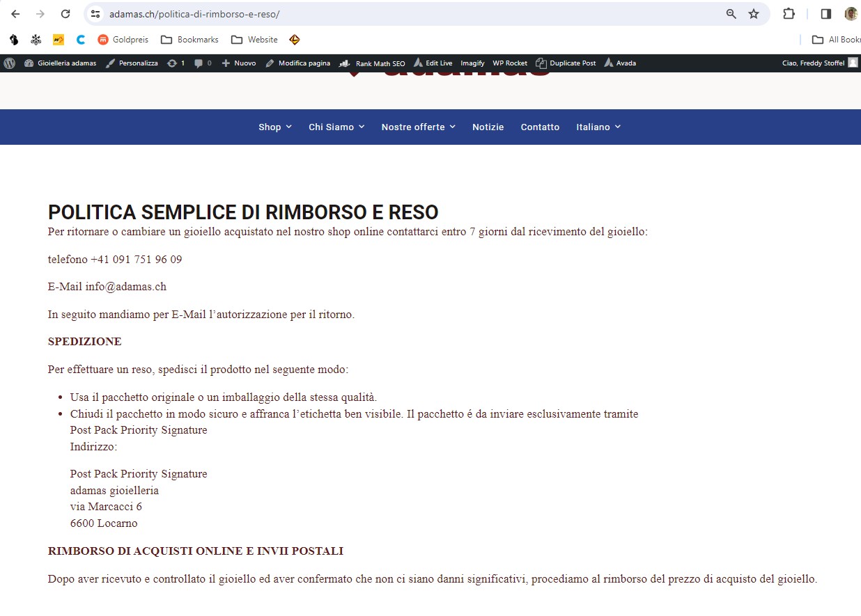Click Edit Live in the admin bar
Image resolution: width=861 pixels, height=616 pixels.
coord(433,63)
